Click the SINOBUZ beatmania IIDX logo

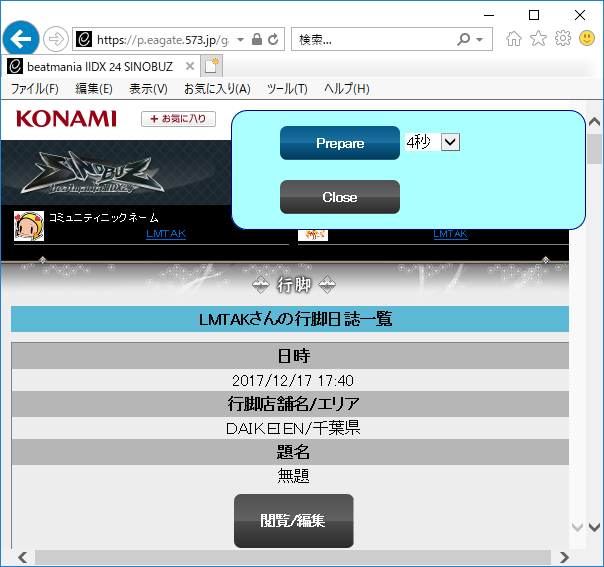[x=93, y=174]
